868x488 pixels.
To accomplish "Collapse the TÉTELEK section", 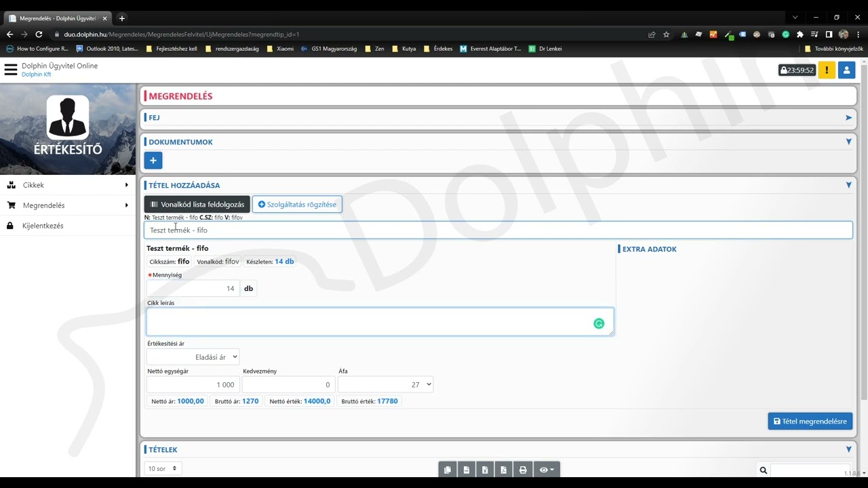I will pos(848,449).
